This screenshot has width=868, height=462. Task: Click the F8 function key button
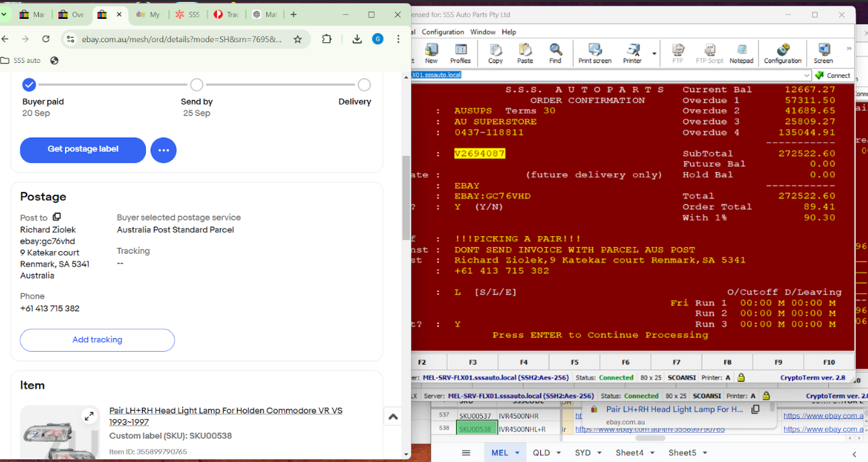[x=727, y=362]
